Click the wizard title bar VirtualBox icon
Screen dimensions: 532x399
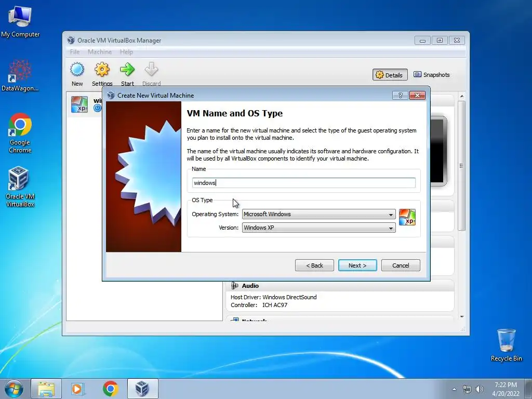[x=111, y=96]
